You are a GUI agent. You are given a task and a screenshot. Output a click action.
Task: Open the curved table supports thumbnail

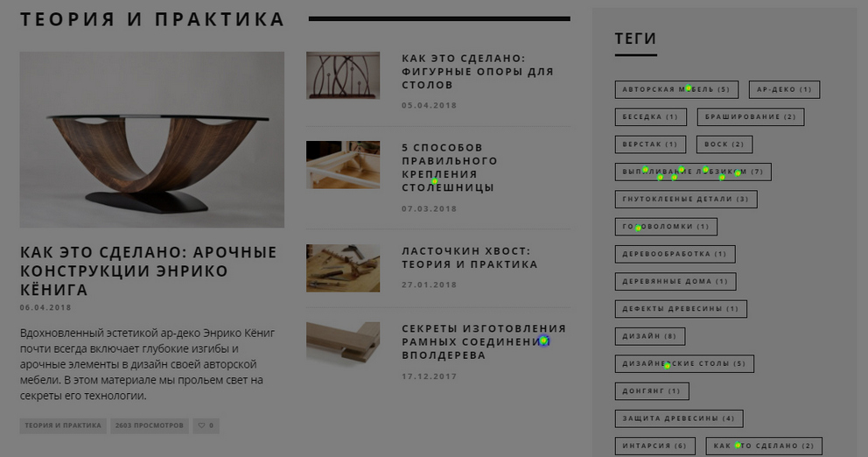click(343, 75)
